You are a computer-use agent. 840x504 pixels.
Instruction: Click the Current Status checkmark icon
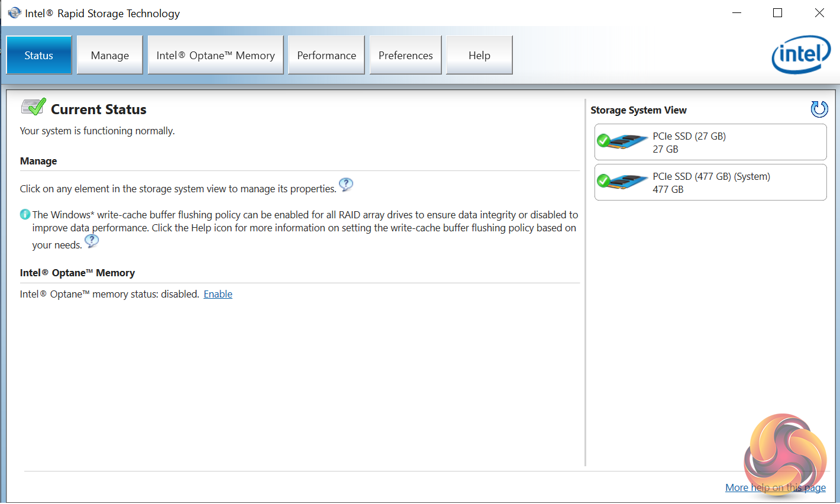point(34,107)
